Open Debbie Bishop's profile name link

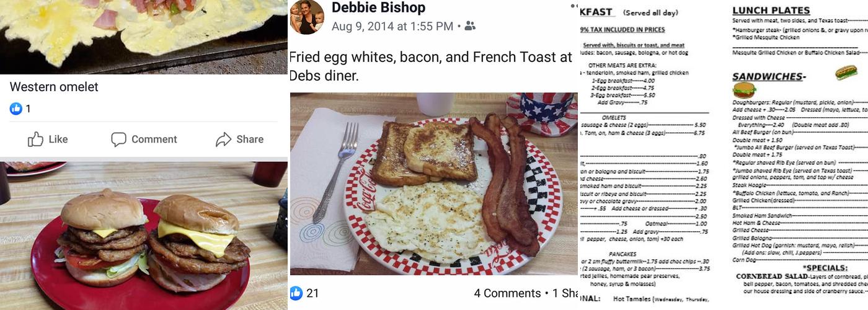378,7
